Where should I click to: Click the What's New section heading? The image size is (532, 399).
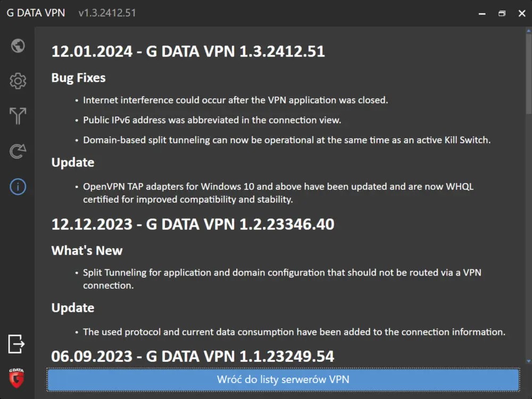tap(87, 251)
